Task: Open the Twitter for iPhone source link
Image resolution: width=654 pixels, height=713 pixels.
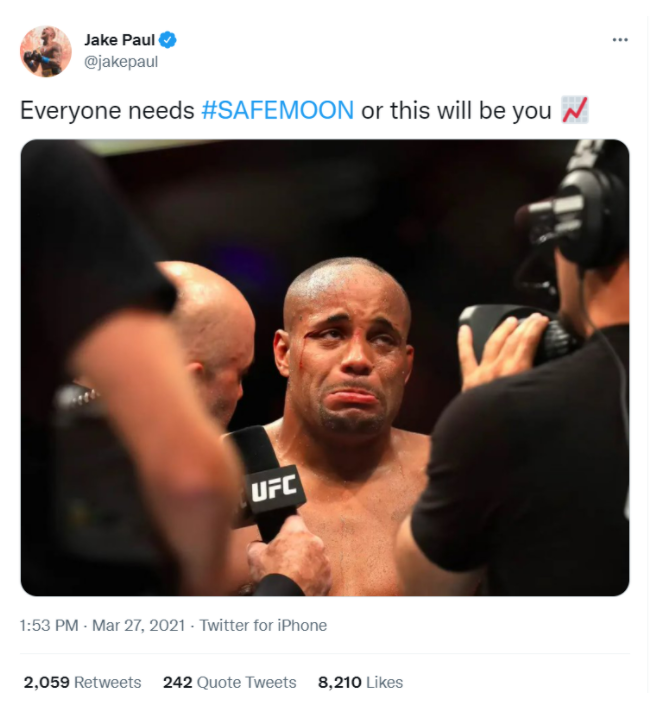Action: point(263,626)
